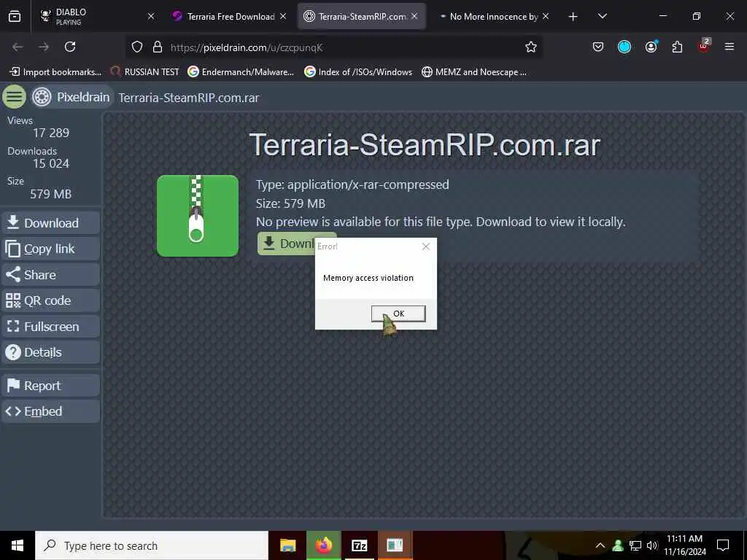The image size is (747, 560).
Task: Open the Firefox account icon
Action: 651,47
